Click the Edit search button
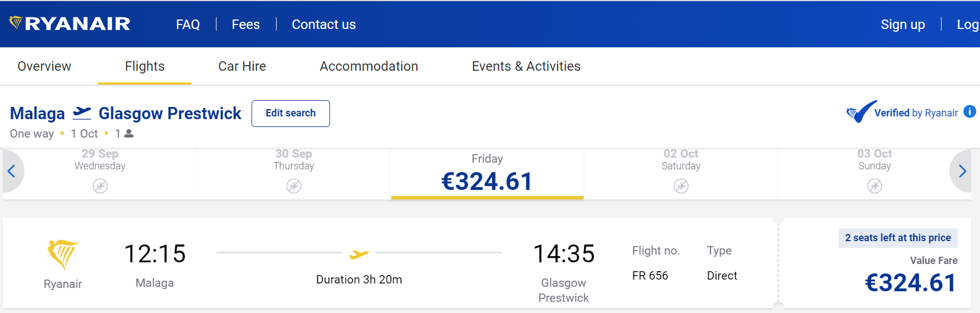The height and width of the screenshot is (313, 980). (290, 113)
